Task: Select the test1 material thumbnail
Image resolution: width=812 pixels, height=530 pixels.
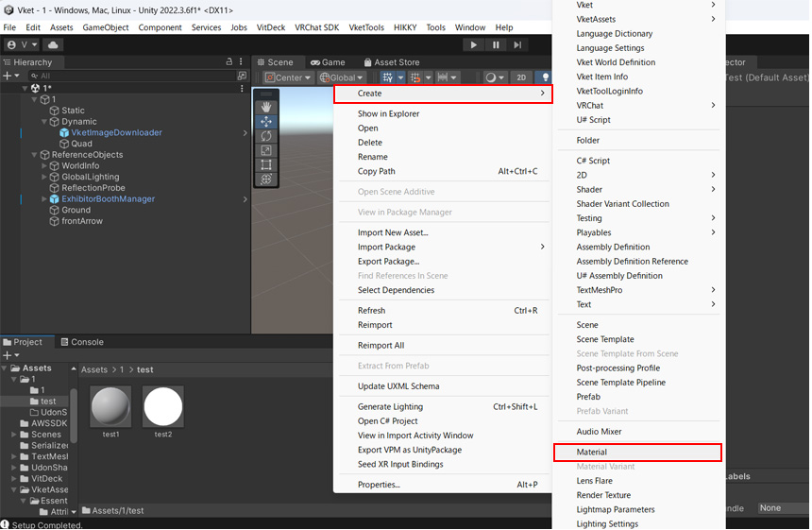Action: (110, 406)
